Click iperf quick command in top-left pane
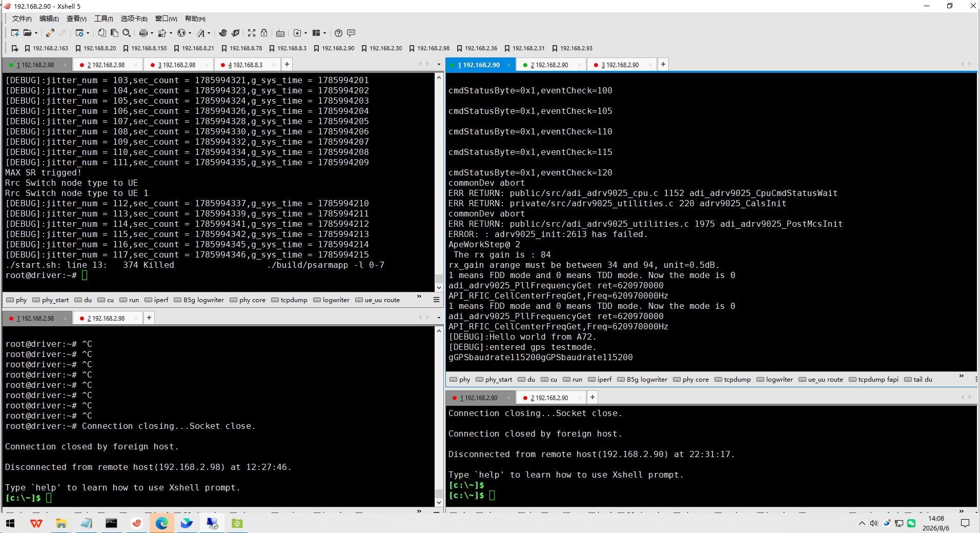The height and width of the screenshot is (533, 980). coord(156,300)
